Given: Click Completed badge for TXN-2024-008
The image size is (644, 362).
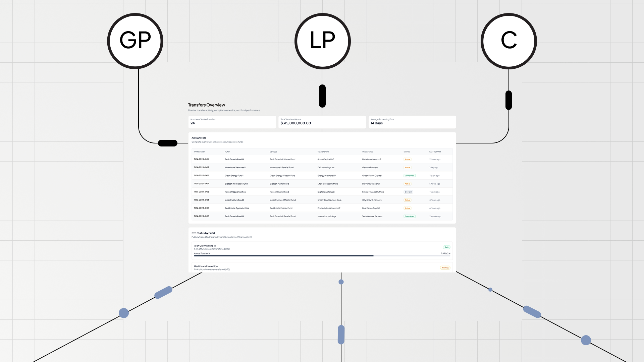Looking at the screenshot, I should coord(409,217).
